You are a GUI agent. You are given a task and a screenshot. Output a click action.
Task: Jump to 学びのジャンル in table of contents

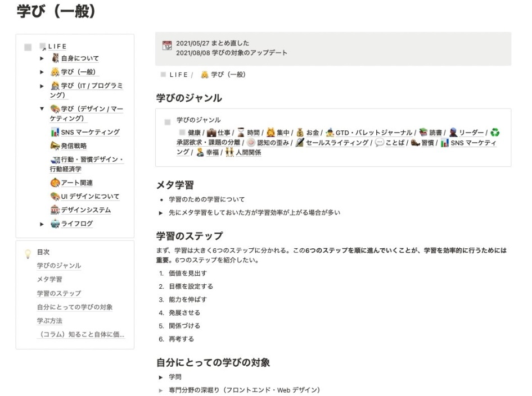[x=59, y=266]
